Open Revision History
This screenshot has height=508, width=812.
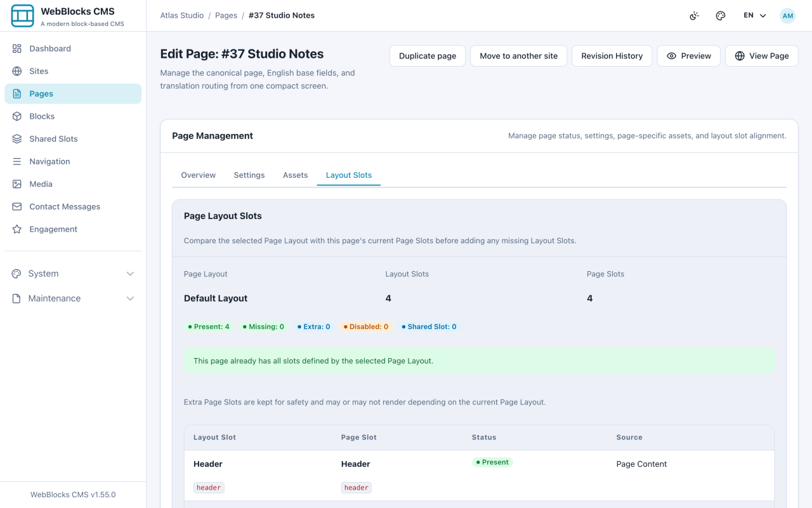click(612, 56)
